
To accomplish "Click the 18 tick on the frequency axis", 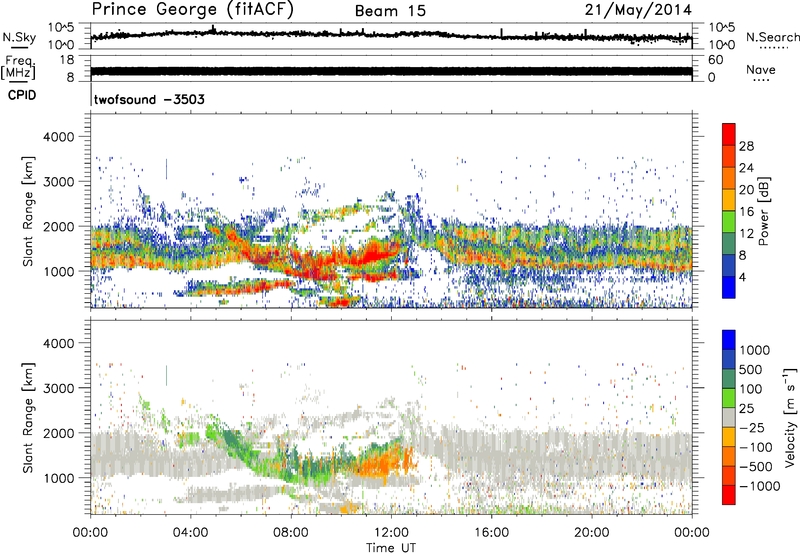I will (x=67, y=60).
